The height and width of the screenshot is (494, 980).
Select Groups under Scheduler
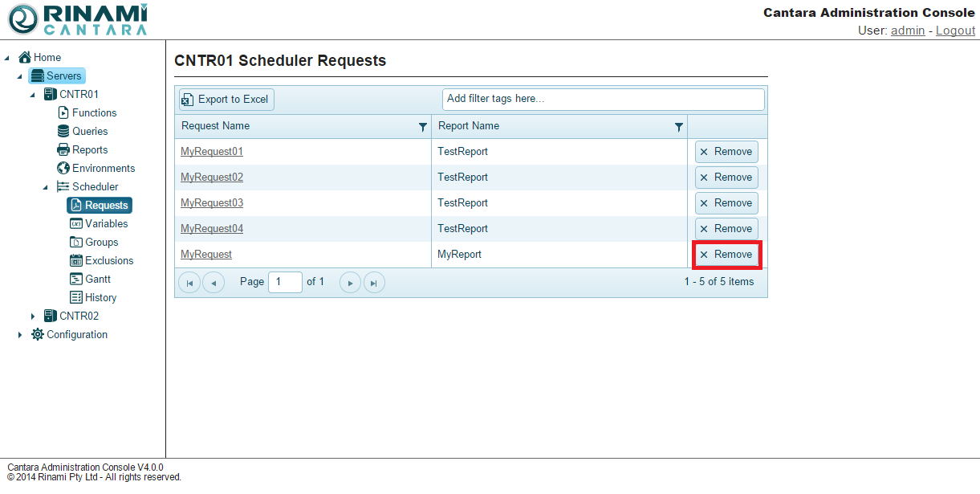[102, 243]
